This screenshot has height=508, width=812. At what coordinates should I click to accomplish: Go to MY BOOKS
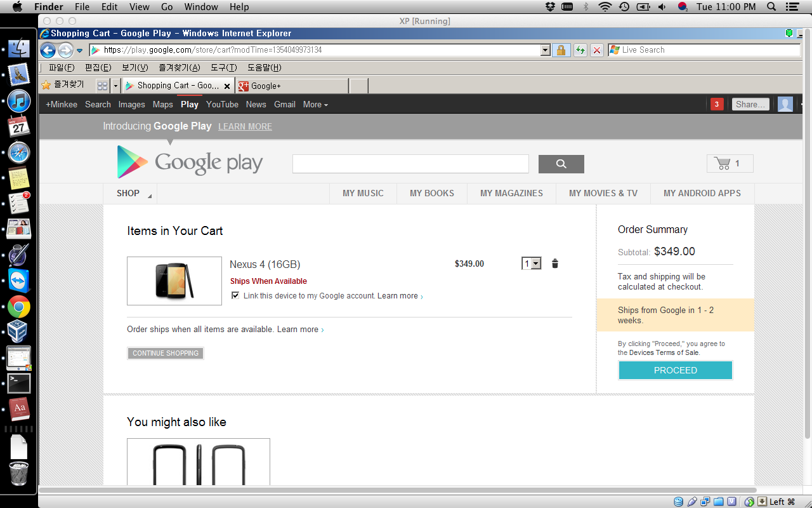tap(432, 194)
